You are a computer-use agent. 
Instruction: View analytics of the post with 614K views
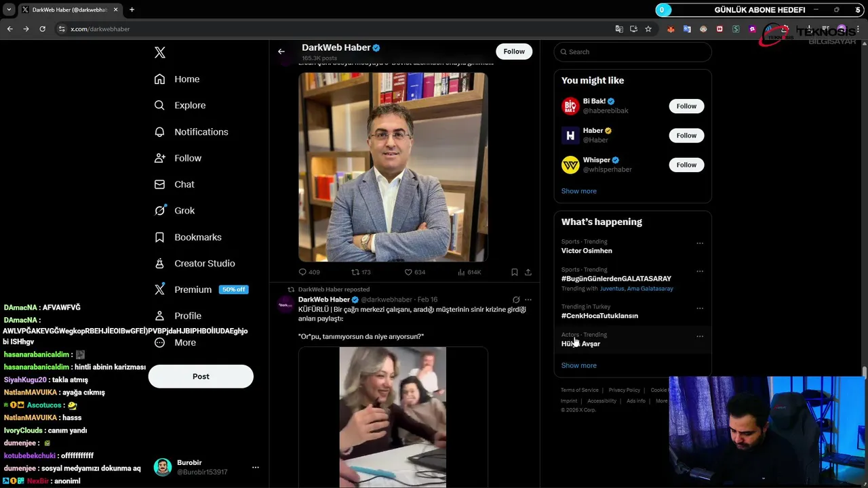coord(469,272)
